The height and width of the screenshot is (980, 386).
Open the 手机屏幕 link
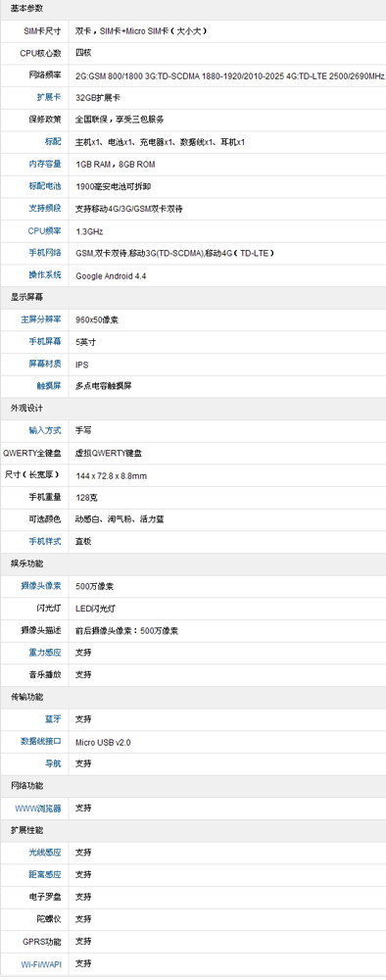pos(45,342)
